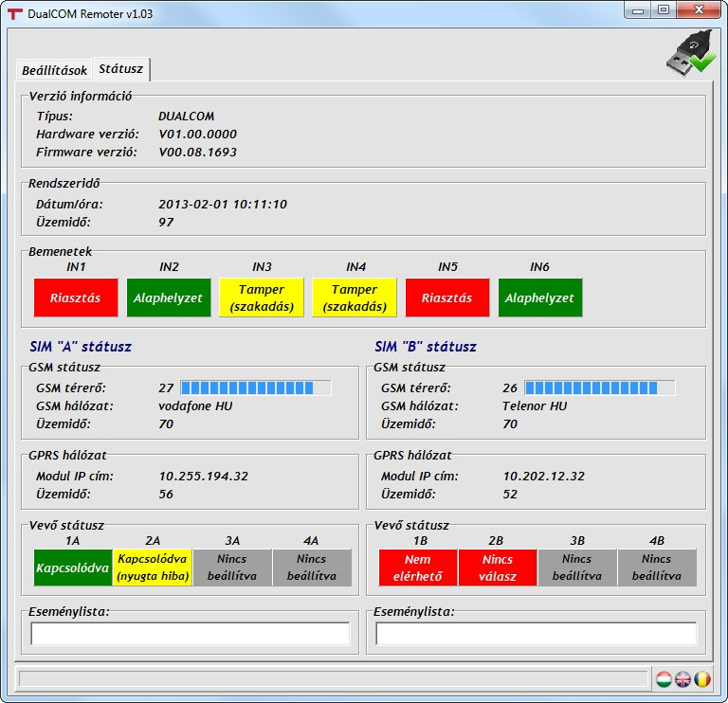The height and width of the screenshot is (703, 728).
Task: Close the DualCOM Remoter window
Action: (699, 9)
